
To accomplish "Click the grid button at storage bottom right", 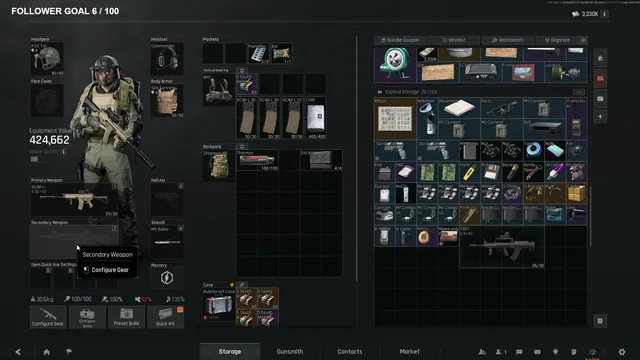I will [x=600, y=321].
